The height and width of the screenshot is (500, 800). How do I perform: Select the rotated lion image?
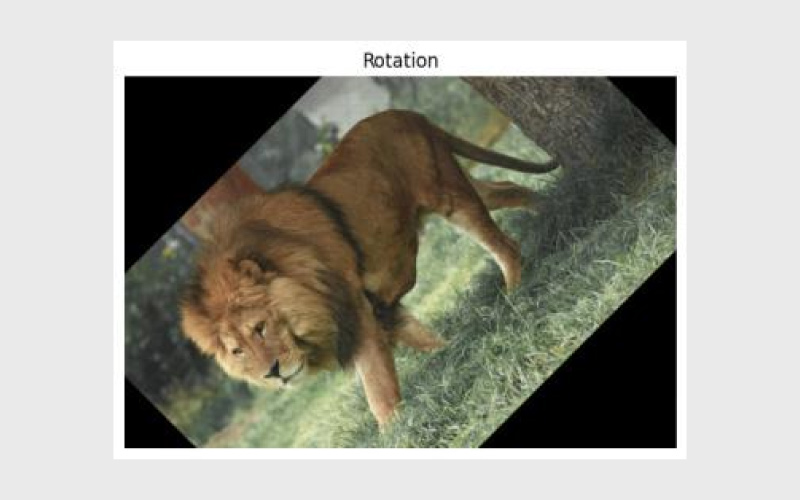401,262
